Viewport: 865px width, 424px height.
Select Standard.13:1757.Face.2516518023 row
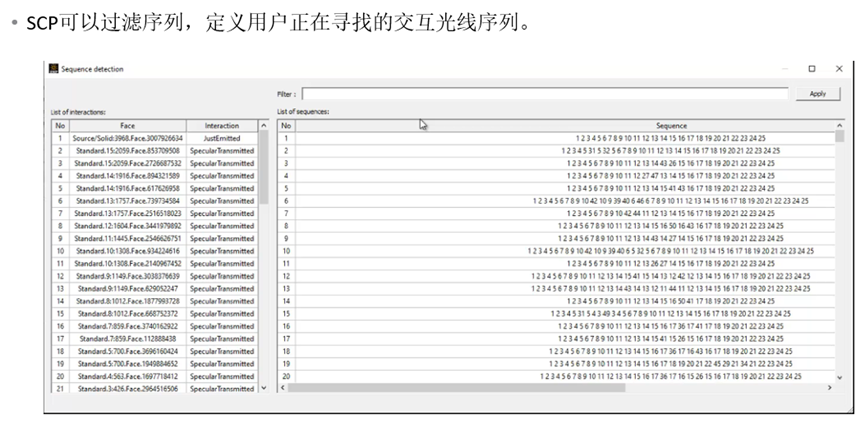click(154, 213)
